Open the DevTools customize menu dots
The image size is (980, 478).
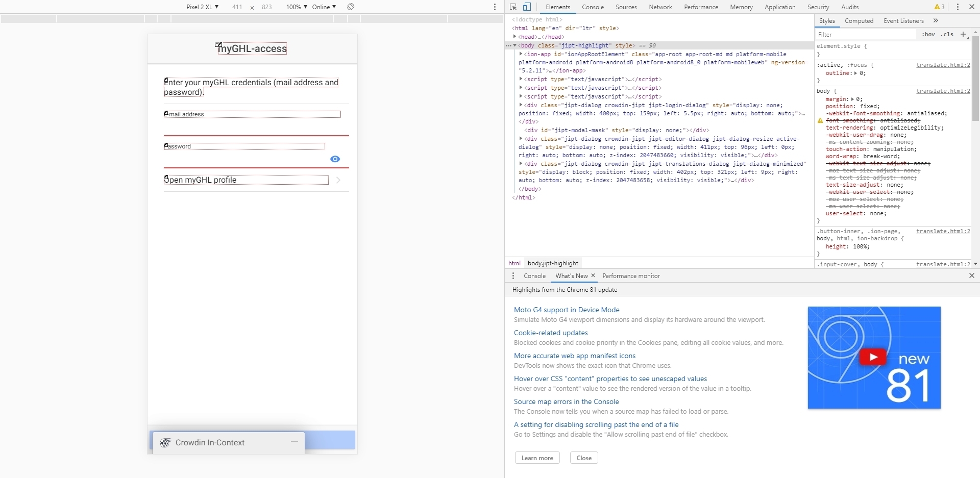(958, 7)
